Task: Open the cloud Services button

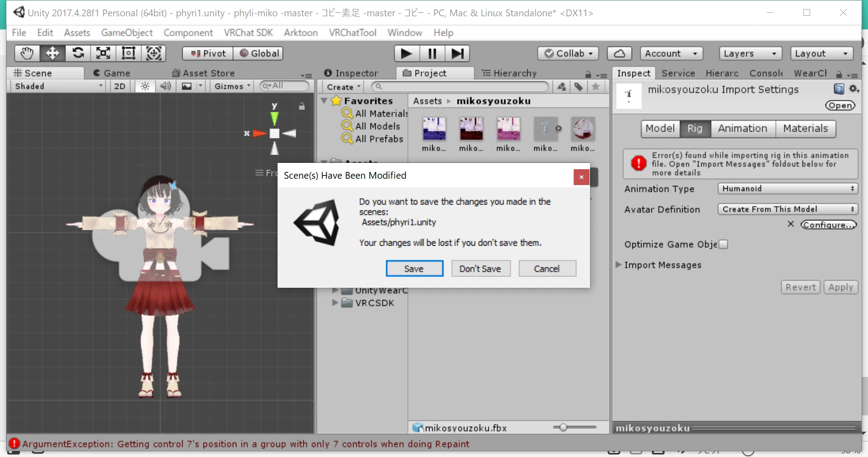Action: pos(619,53)
